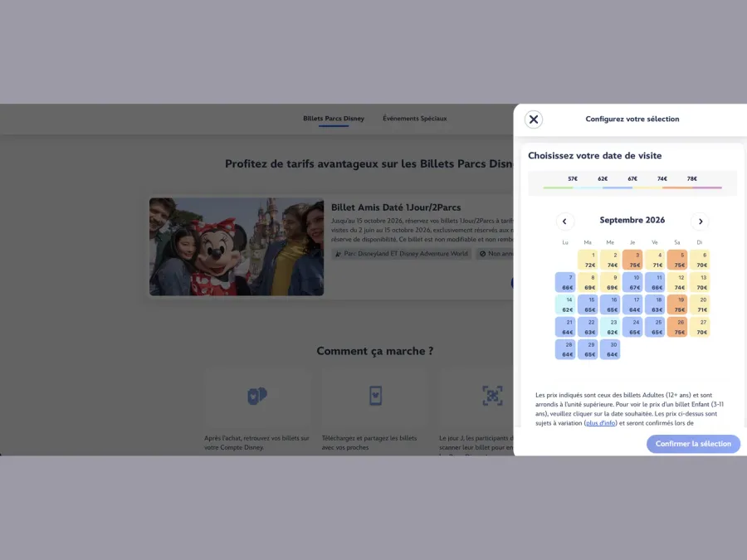This screenshot has height=560, width=747.
Task: Pick date 10 priced 67€
Action: tap(632, 282)
